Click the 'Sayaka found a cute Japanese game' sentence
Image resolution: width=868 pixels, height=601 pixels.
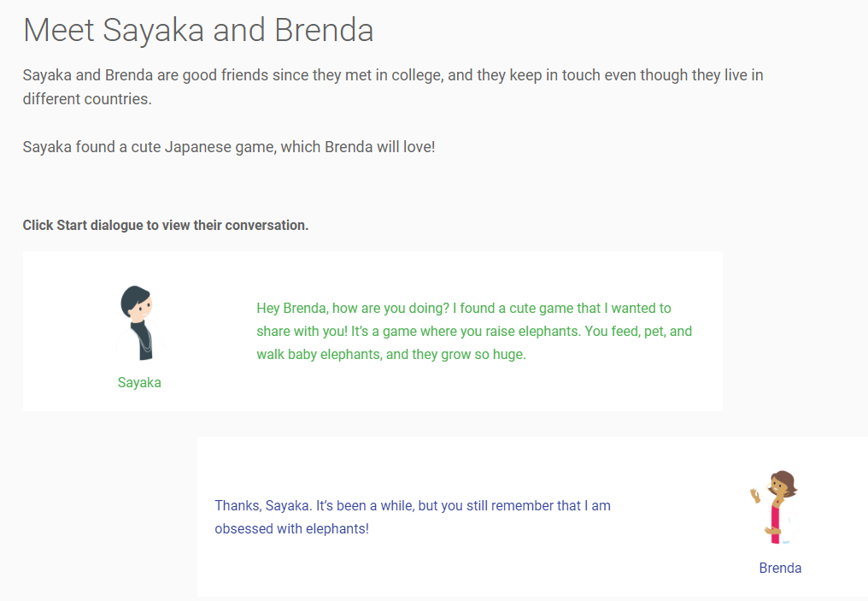pyautogui.click(x=229, y=147)
